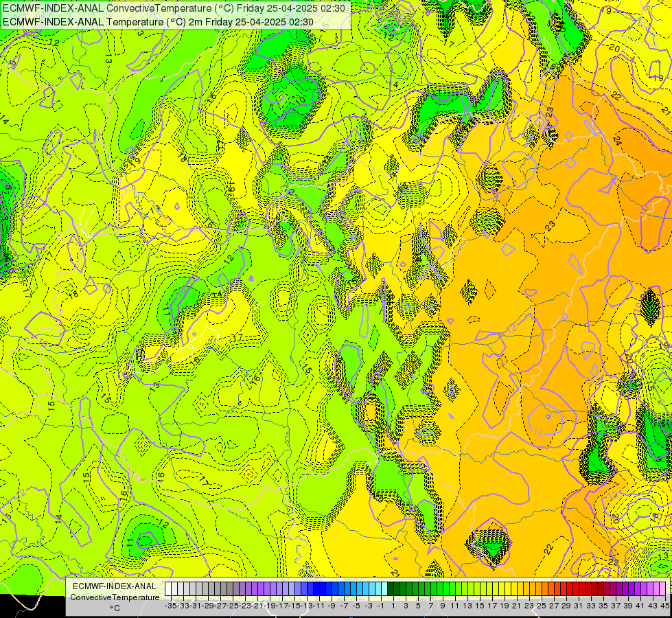
Task: Select the ConvectiveTemperature title line at top
Action: (174, 8)
